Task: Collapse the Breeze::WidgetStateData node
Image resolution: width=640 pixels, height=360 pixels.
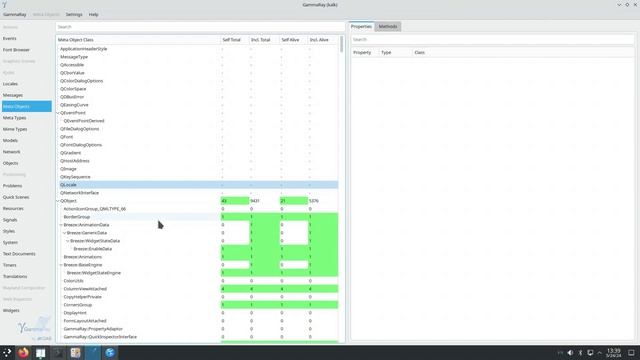Action: pyautogui.click(x=68, y=241)
